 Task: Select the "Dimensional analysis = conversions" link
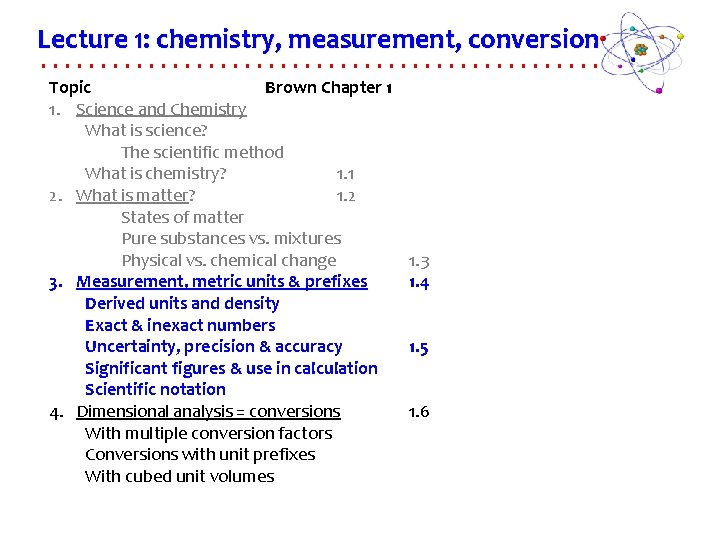208,412
